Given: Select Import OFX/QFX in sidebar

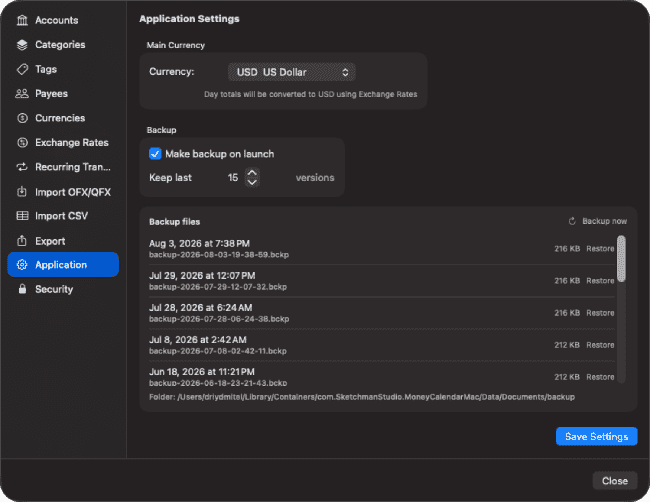Looking at the screenshot, I should [x=63, y=192].
